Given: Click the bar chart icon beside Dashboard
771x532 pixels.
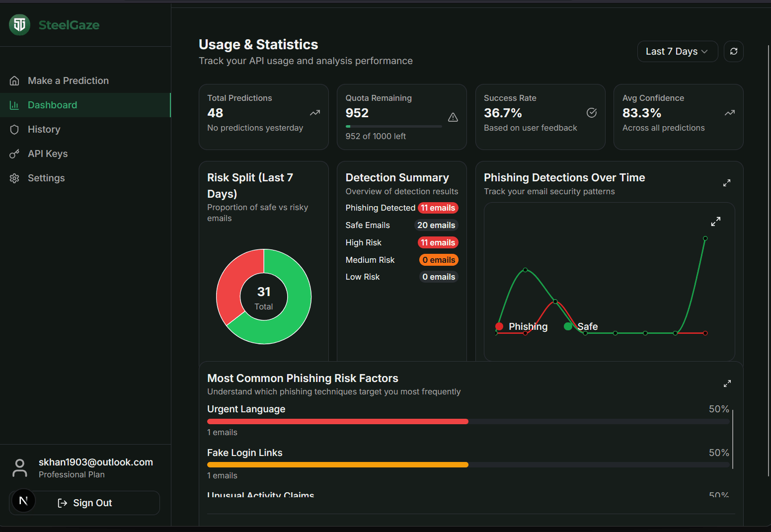Looking at the screenshot, I should (14, 105).
